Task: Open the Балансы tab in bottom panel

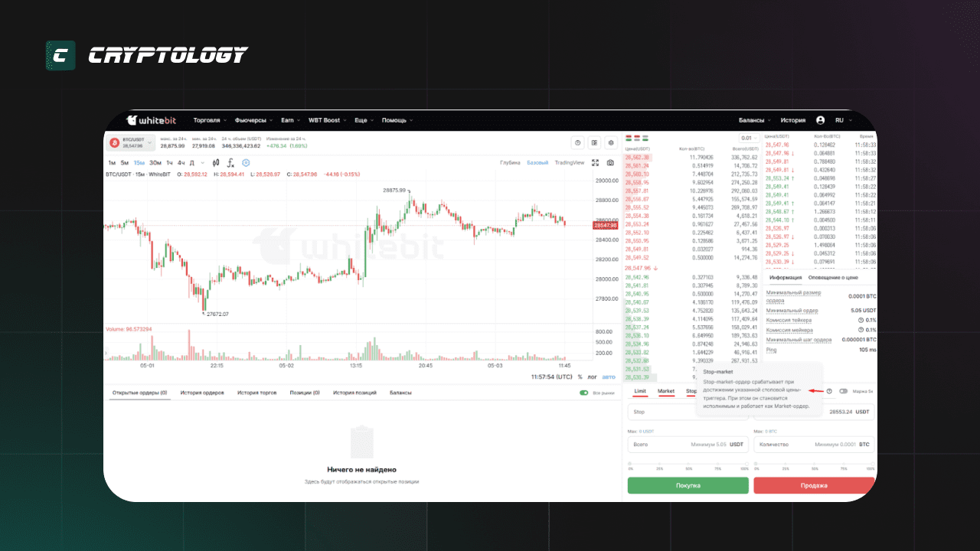Action: [x=400, y=393]
